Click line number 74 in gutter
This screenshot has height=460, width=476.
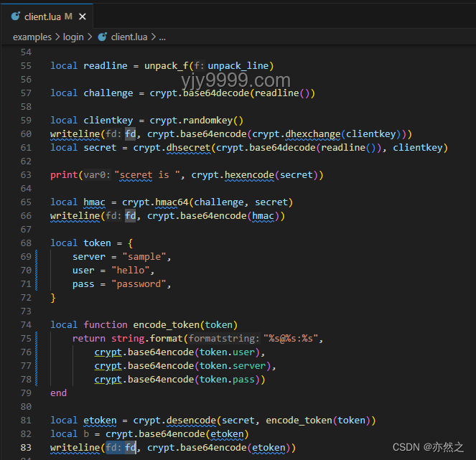tap(26, 325)
